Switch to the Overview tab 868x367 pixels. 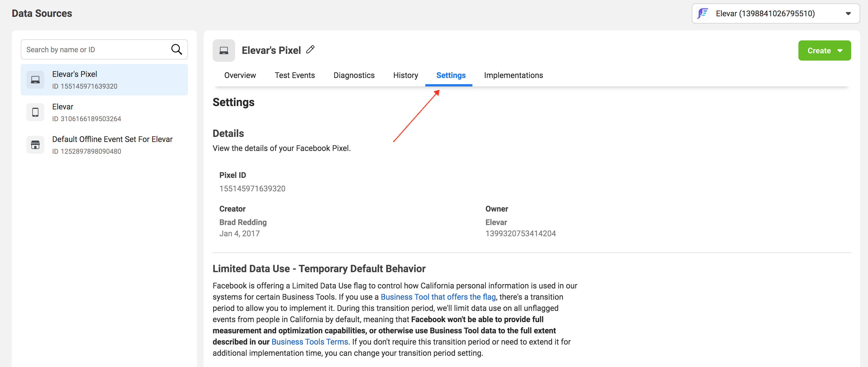coord(240,75)
